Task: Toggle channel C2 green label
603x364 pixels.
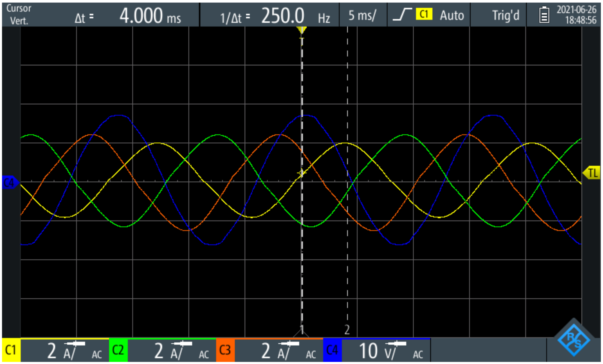Action: pyautogui.click(x=118, y=350)
